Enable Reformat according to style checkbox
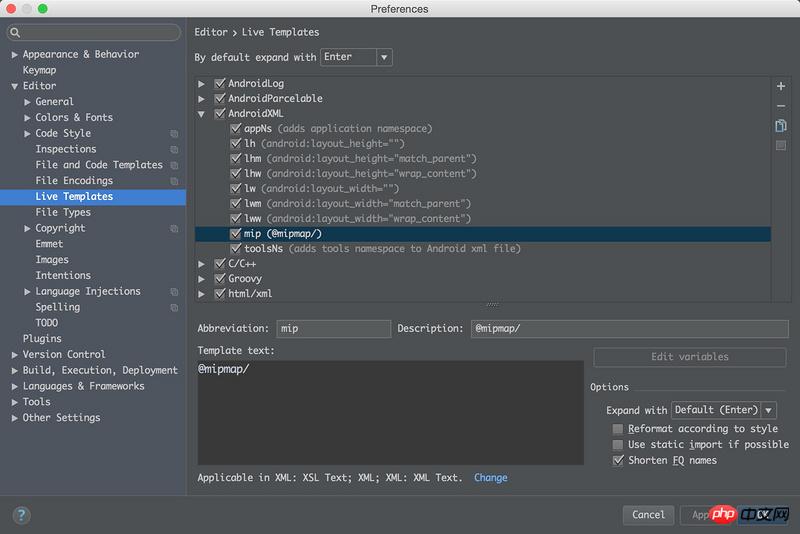The width and height of the screenshot is (800, 534). [618, 429]
